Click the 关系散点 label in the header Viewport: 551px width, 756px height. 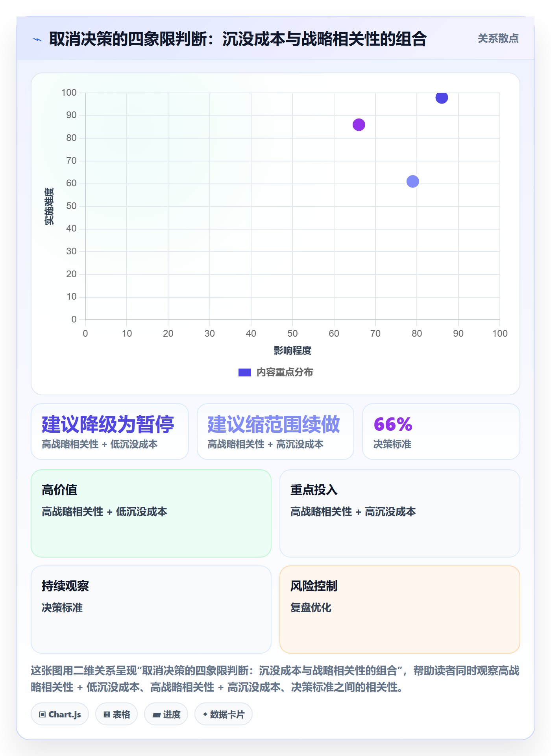click(498, 39)
